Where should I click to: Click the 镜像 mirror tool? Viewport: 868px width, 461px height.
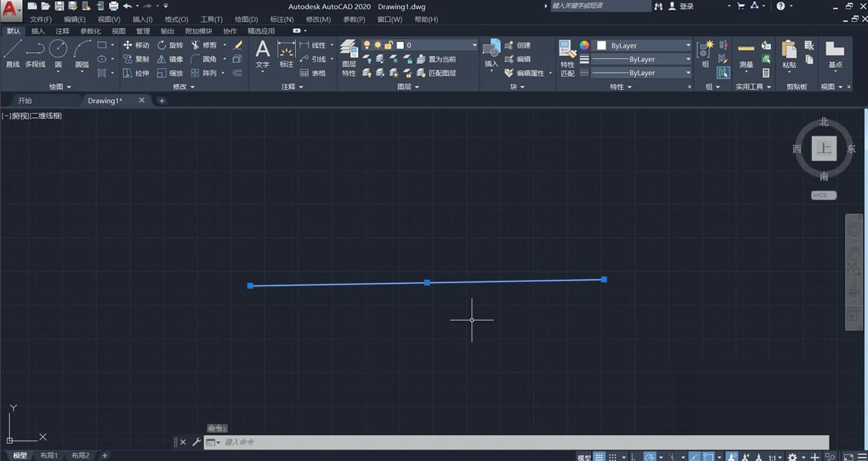tap(170, 59)
